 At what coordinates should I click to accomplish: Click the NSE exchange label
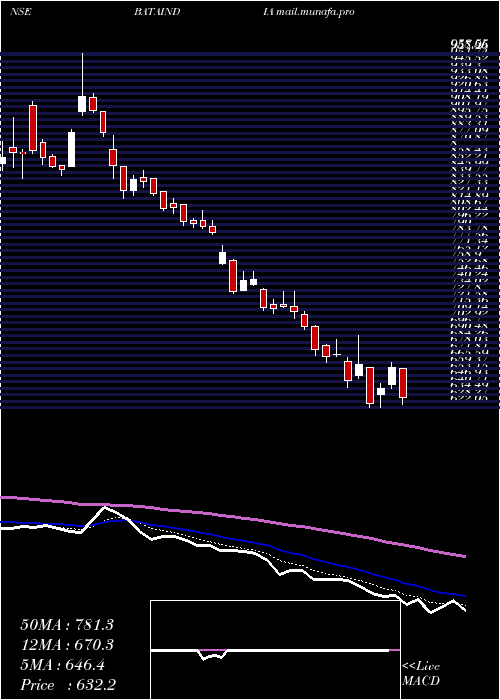pyautogui.click(x=20, y=12)
